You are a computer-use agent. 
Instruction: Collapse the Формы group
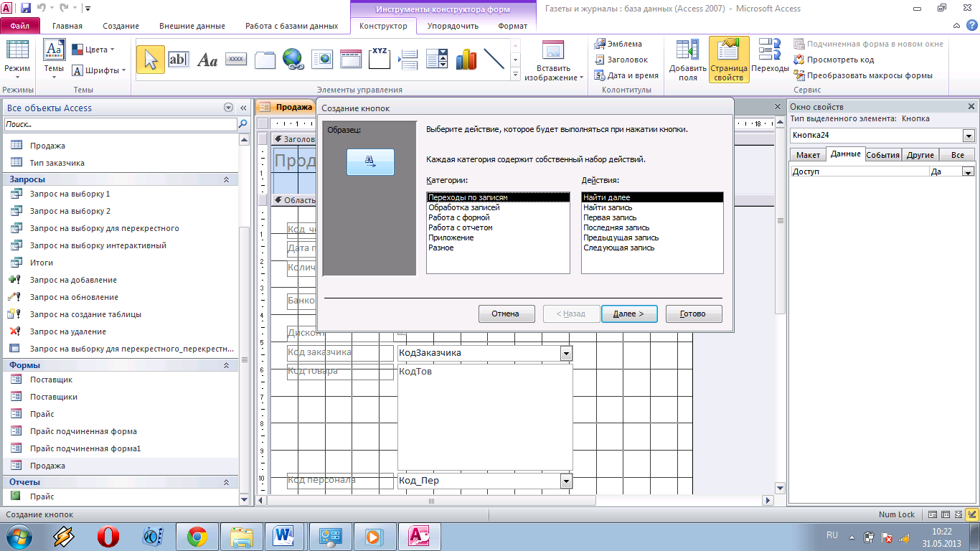(x=227, y=365)
